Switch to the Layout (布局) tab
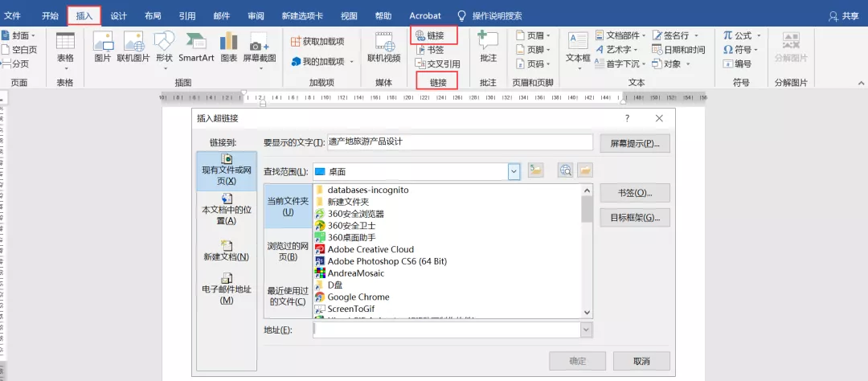 (153, 16)
